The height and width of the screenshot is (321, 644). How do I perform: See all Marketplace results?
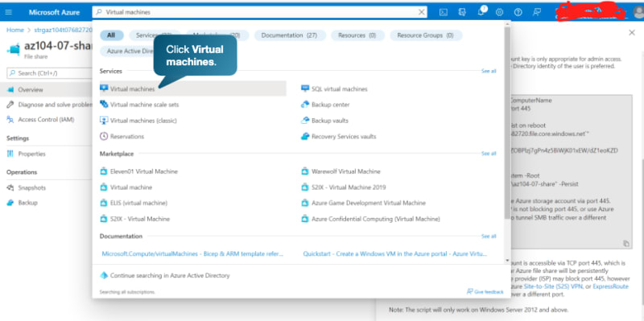tap(489, 154)
